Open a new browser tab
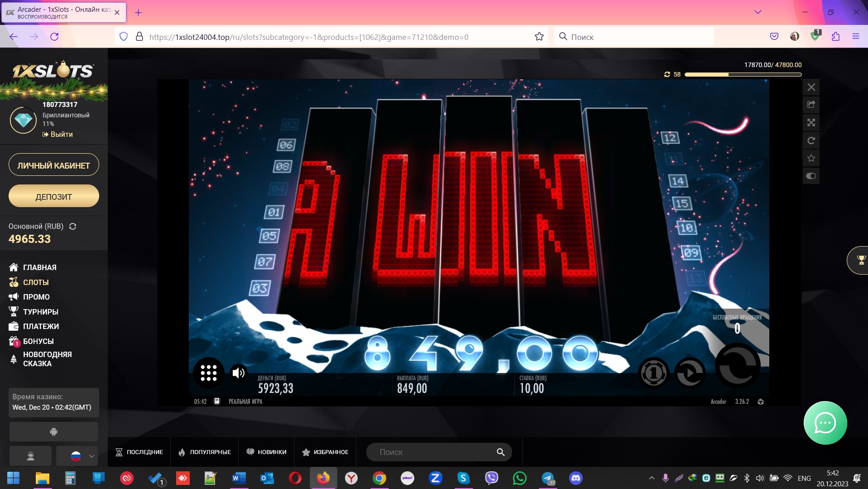Image resolution: width=868 pixels, height=489 pixels. (x=139, y=13)
